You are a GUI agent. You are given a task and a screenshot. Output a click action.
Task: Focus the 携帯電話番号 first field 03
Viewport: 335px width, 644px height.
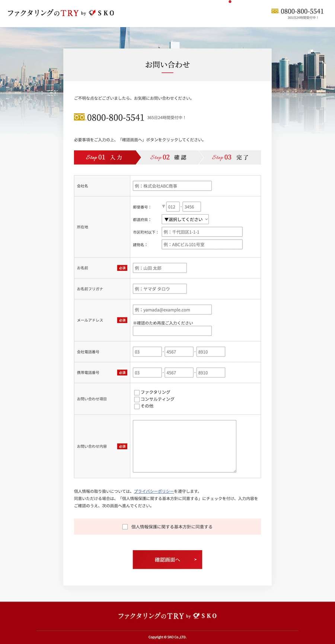147,372
